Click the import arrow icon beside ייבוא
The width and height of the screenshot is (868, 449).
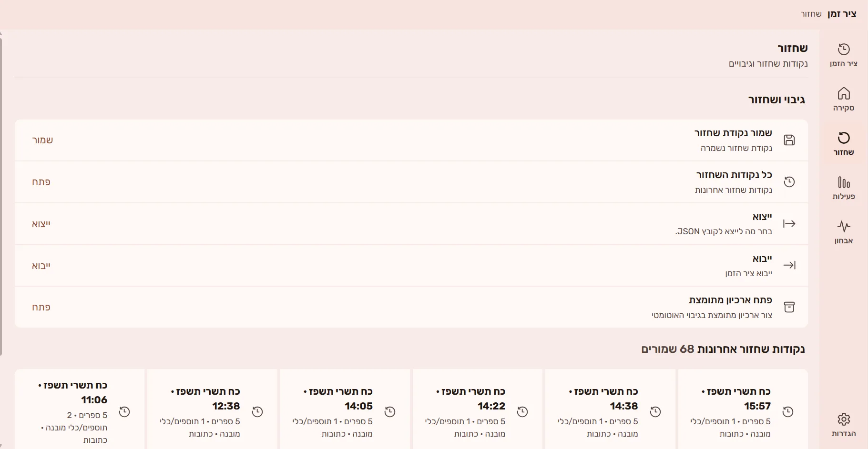(x=789, y=265)
